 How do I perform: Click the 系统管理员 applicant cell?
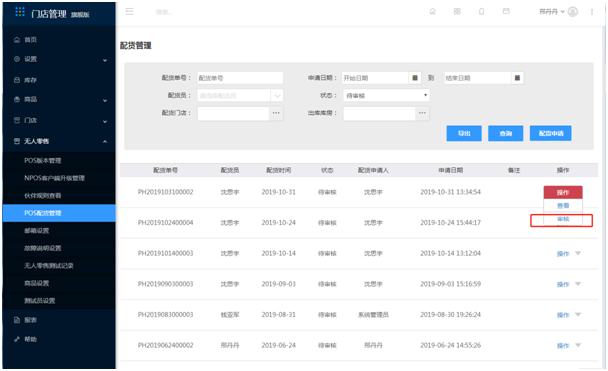point(373,314)
